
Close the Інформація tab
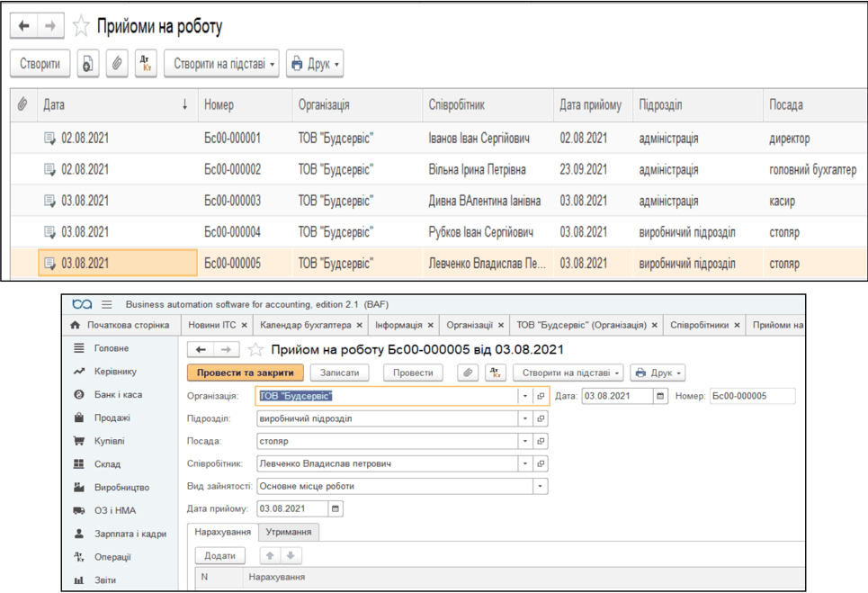(431, 325)
